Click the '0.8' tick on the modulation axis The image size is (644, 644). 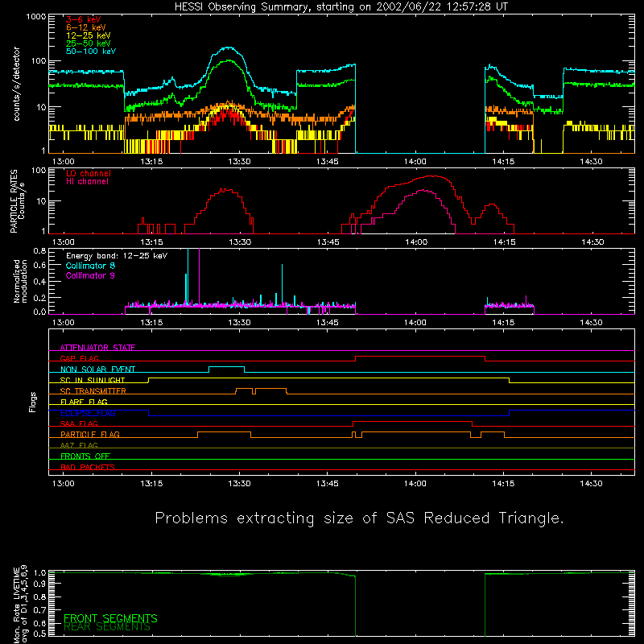pos(39,250)
